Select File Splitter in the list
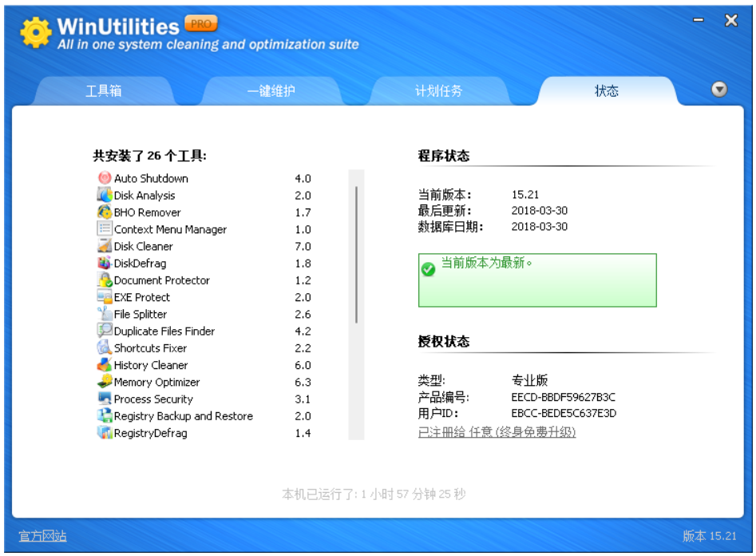This screenshot has height=556, width=756. tap(141, 314)
